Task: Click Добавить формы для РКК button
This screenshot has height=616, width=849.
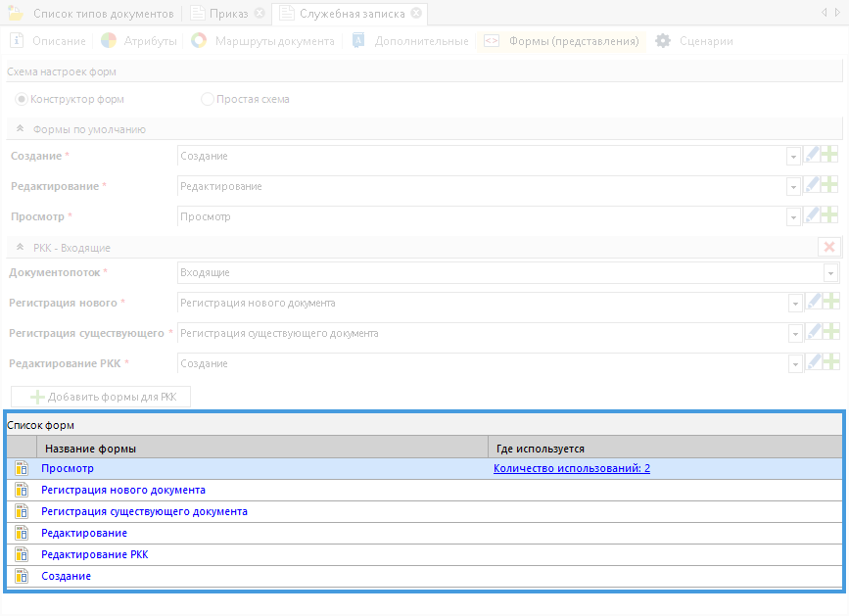Action: (x=109, y=398)
